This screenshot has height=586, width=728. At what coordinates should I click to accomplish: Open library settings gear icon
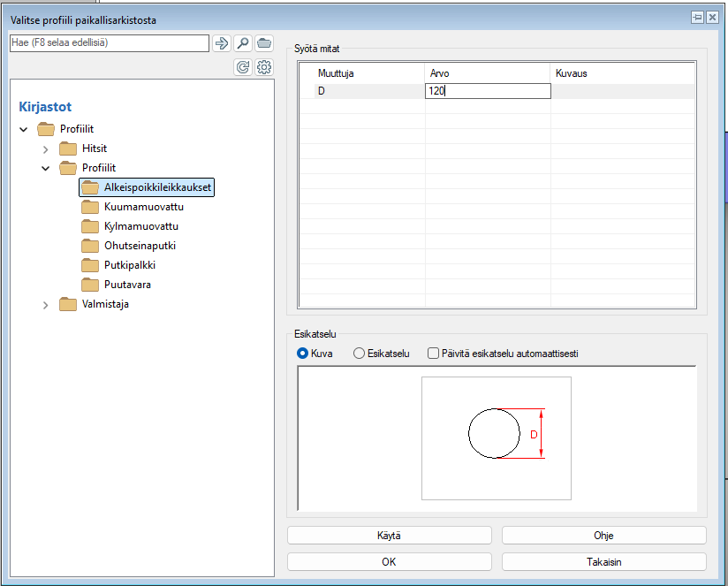(263, 66)
